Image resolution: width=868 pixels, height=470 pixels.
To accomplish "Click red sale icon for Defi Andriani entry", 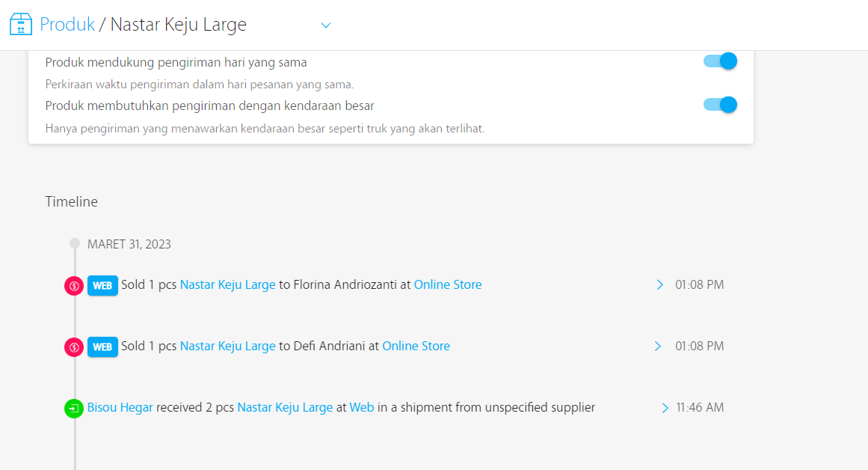I will tap(74, 347).
